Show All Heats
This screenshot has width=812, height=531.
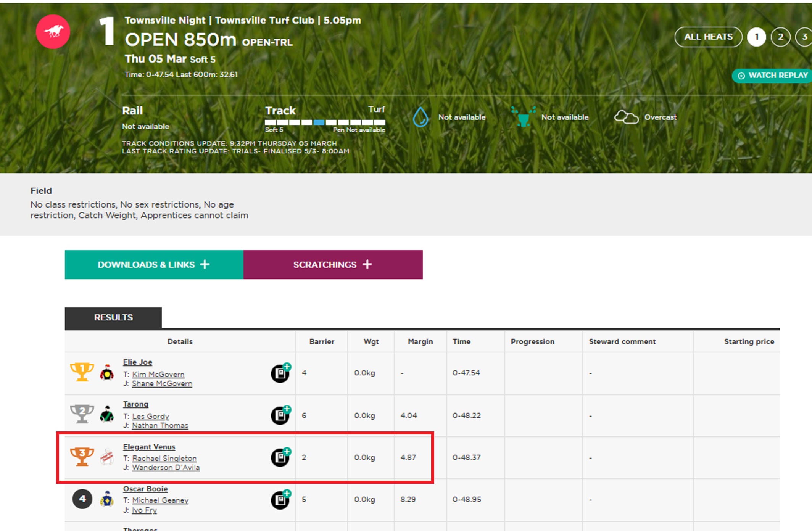[x=708, y=37]
